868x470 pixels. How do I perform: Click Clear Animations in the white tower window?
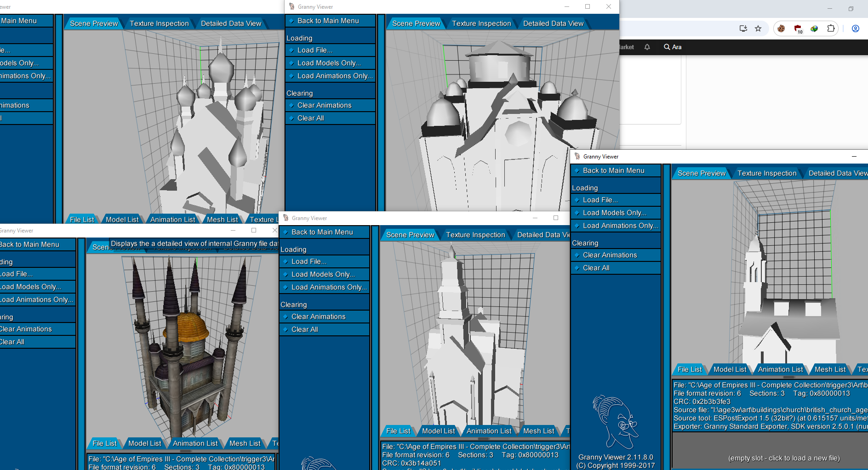(324, 317)
